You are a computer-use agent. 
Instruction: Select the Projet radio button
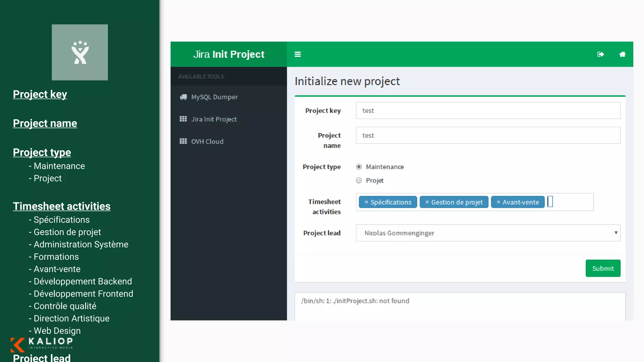click(359, 180)
